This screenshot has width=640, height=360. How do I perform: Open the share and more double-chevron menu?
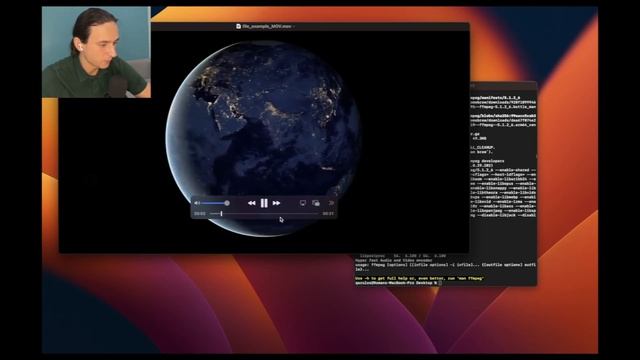point(331,203)
